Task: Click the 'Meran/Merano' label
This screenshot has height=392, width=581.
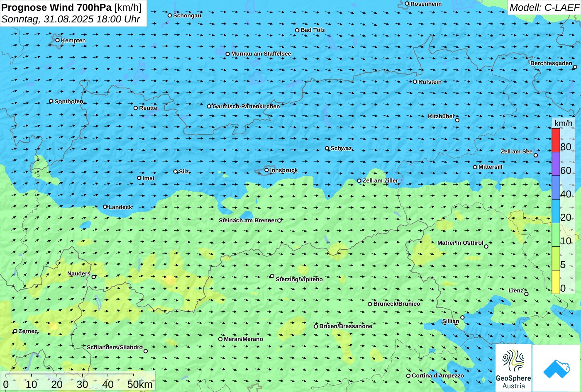Action: tap(244, 339)
